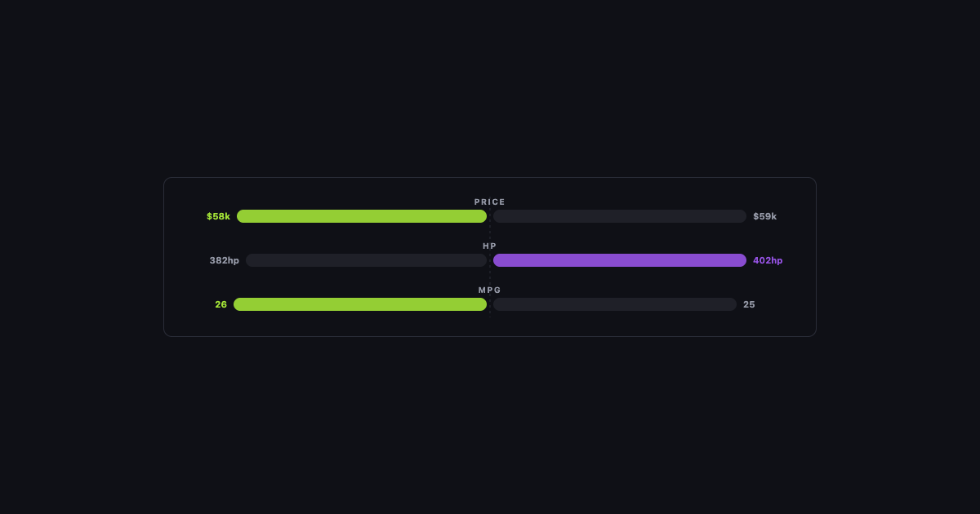Select the 382hp value label

pos(225,260)
